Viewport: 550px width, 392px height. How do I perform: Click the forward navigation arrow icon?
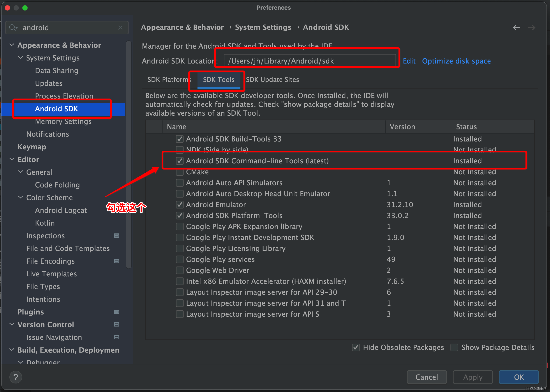(532, 28)
